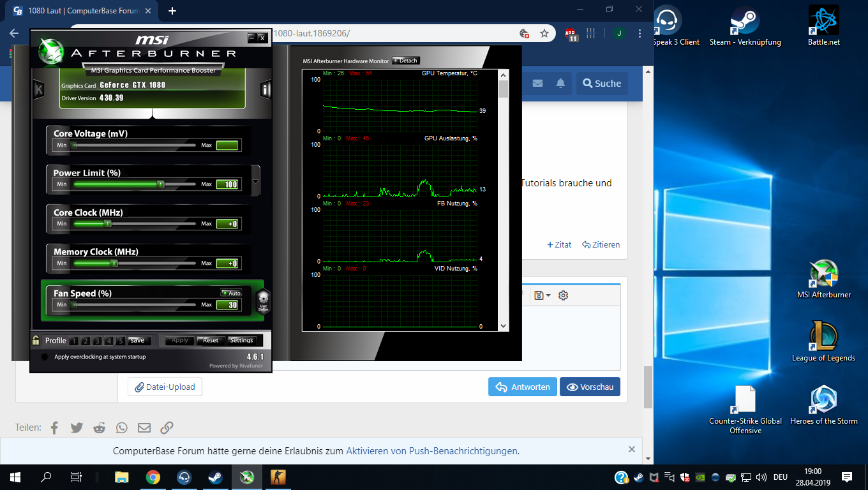Click the striped grid extension icon in Chrome toolbar
The height and width of the screenshot is (490, 868).
pyautogui.click(x=591, y=33)
